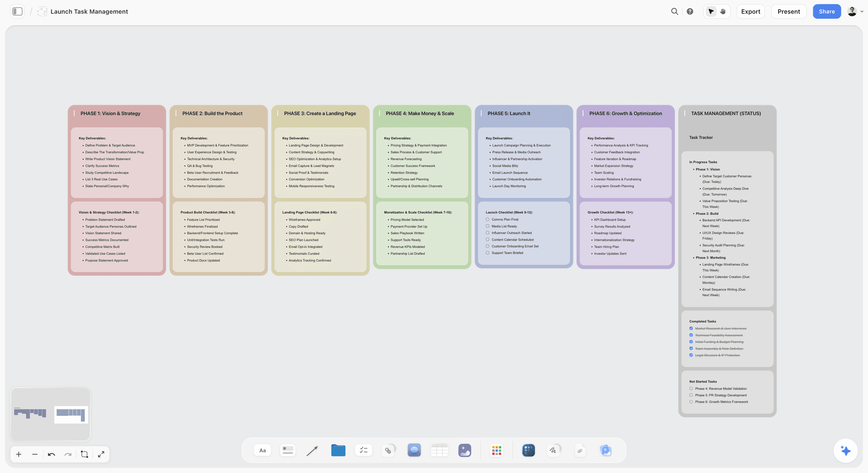Select PHASE 5: Launch It header
Image resolution: width=868 pixels, height=473 pixels.
pyautogui.click(x=509, y=114)
